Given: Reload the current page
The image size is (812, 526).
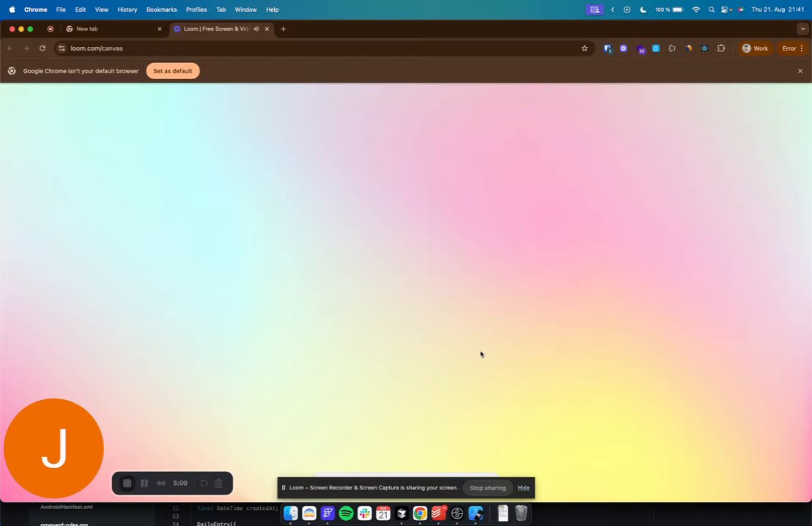Looking at the screenshot, I should click(x=43, y=48).
